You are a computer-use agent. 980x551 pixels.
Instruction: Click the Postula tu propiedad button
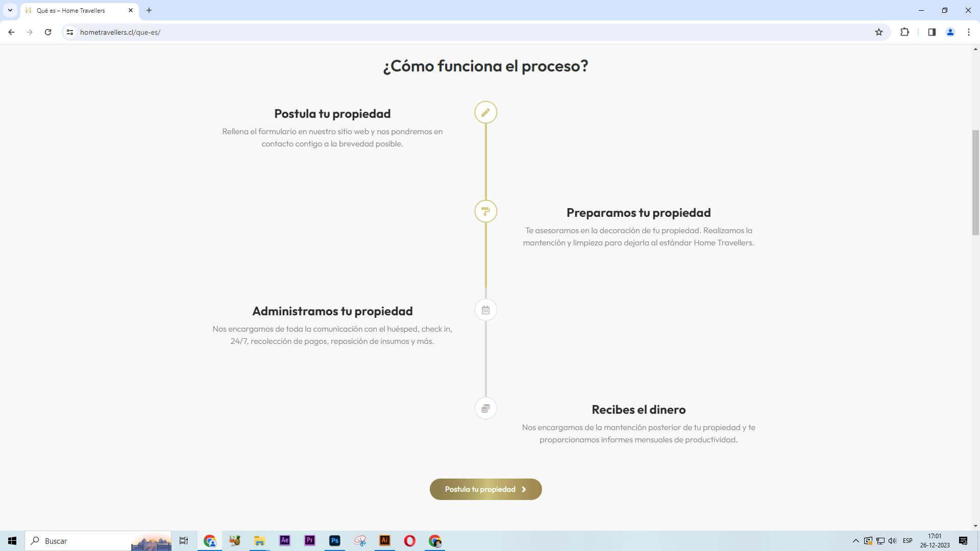click(485, 489)
